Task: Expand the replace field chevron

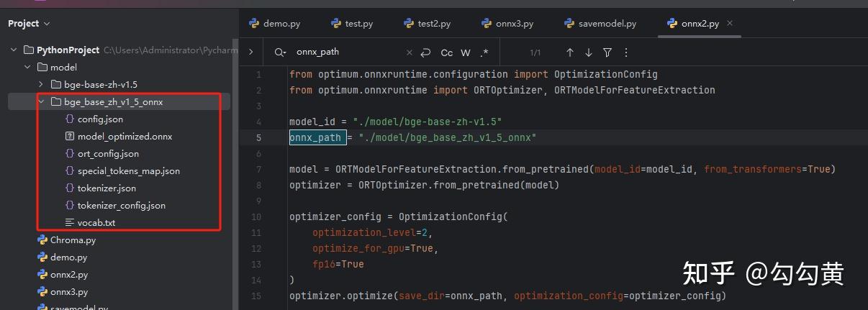Action: click(x=250, y=53)
